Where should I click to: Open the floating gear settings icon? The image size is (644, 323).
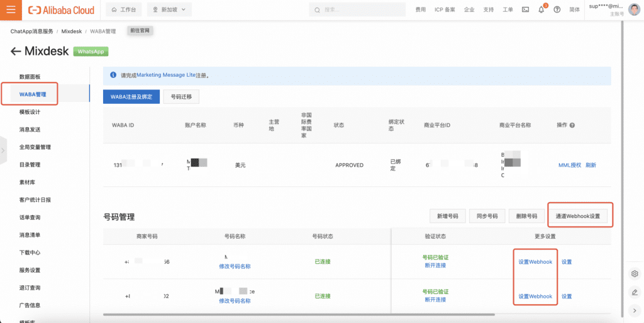(635, 274)
